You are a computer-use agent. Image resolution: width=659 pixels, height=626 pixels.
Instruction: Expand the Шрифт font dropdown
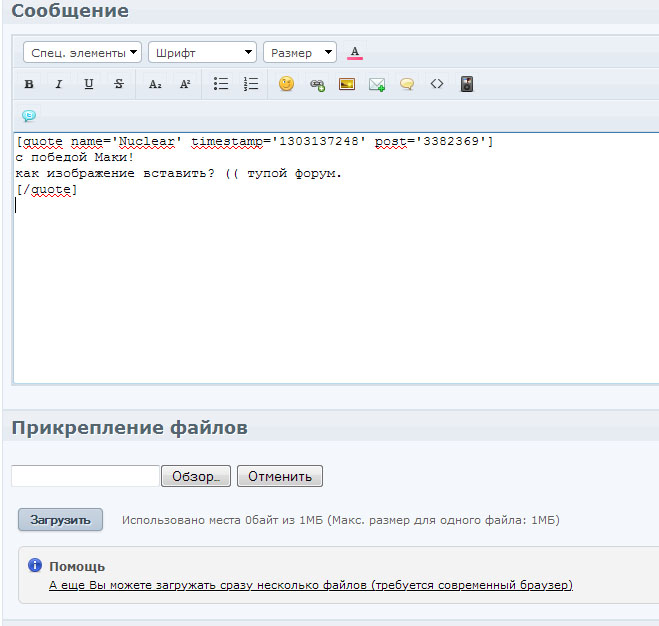point(202,53)
